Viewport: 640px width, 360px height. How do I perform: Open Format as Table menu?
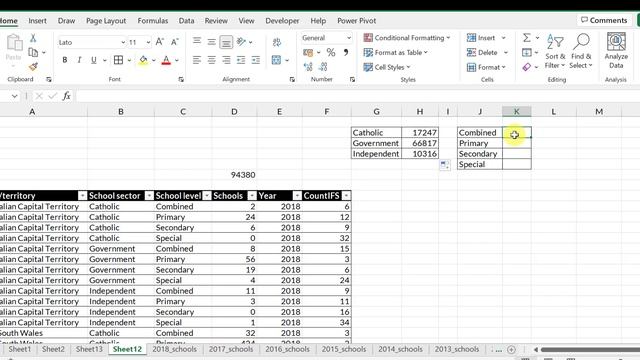[x=396, y=52]
